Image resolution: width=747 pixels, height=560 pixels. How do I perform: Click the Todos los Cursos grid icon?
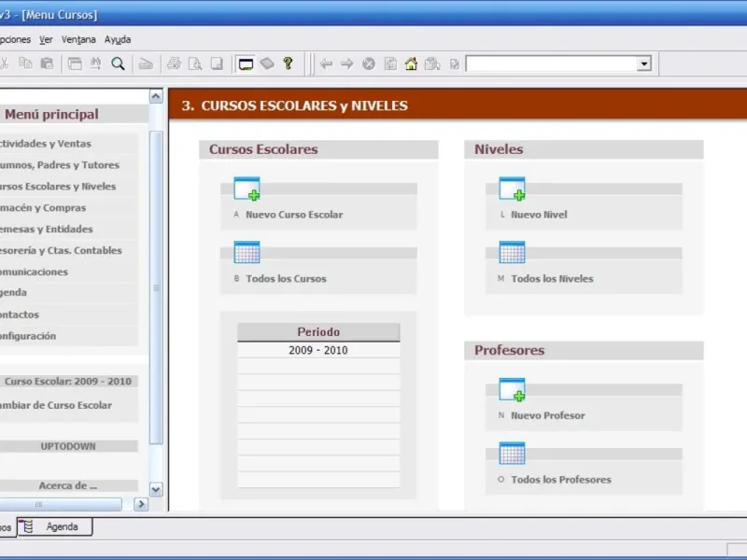coord(247,252)
